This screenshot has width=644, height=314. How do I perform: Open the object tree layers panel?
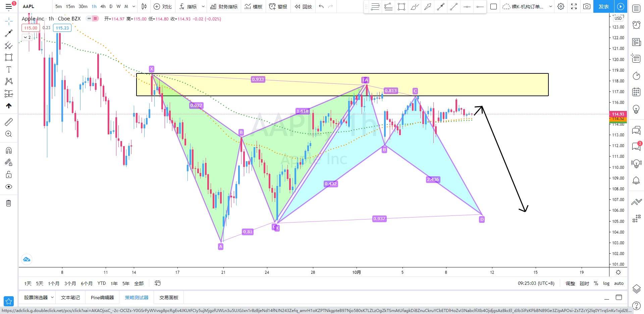(636, 289)
